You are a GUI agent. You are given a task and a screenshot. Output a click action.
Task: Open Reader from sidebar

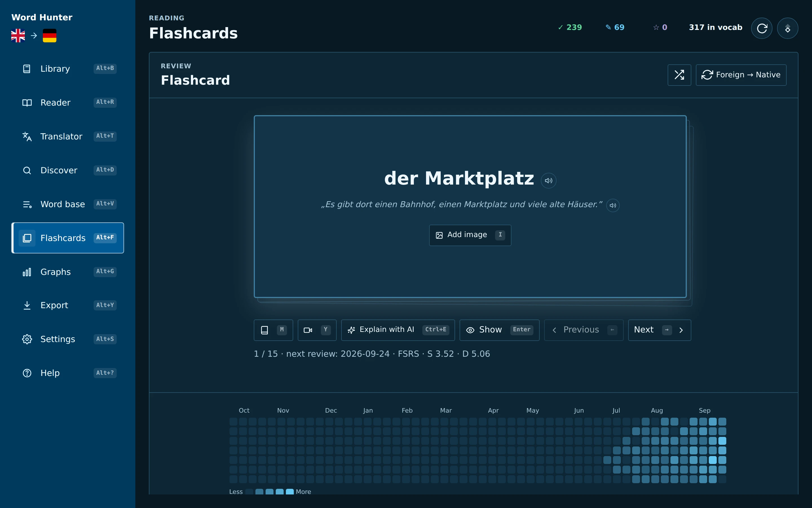68,102
